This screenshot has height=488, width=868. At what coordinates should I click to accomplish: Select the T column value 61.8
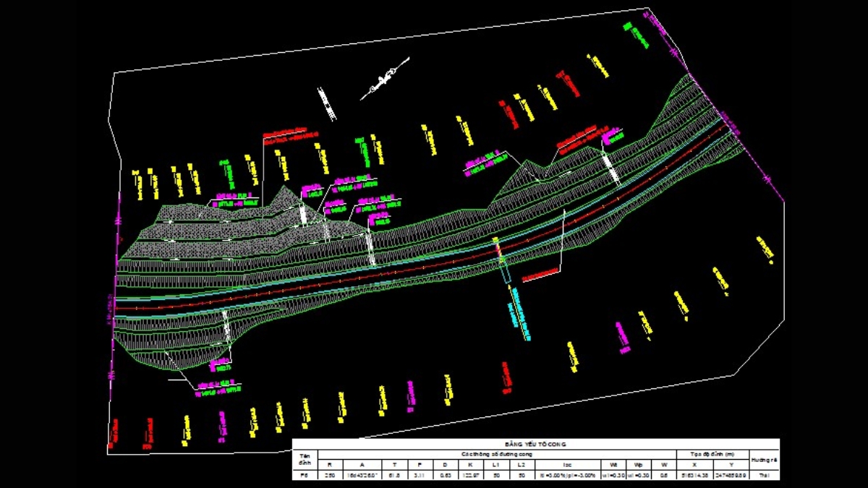[x=391, y=475]
